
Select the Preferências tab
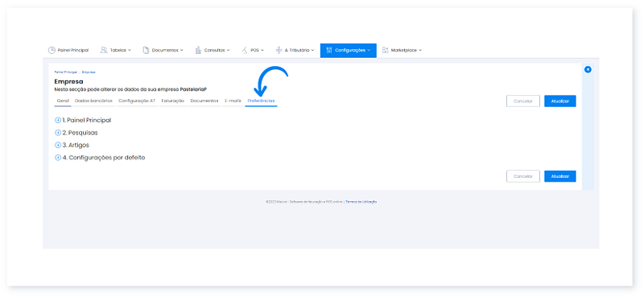pos(261,101)
